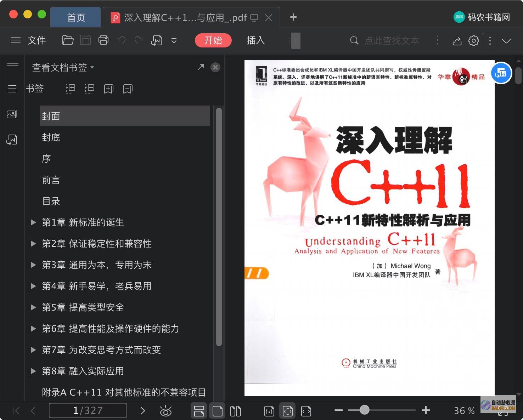Toggle fit width view
The image size is (523, 420).
[306, 411]
